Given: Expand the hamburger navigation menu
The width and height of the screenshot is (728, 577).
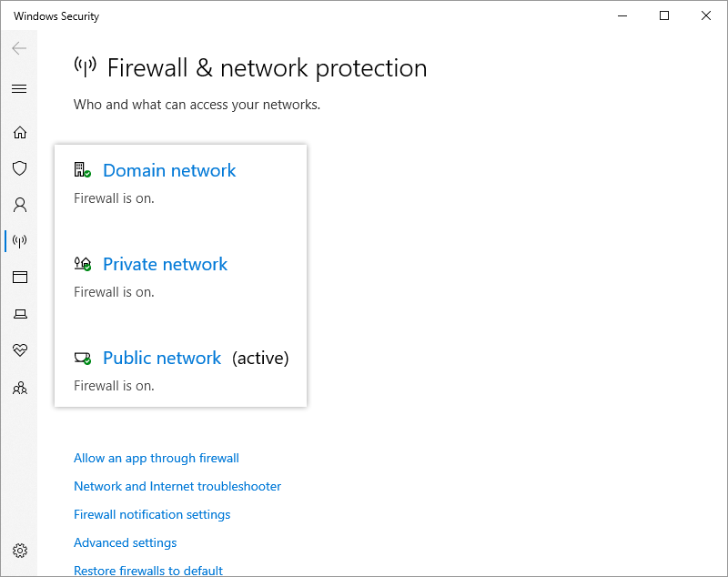Looking at the screenshot, I should [19, 88].
